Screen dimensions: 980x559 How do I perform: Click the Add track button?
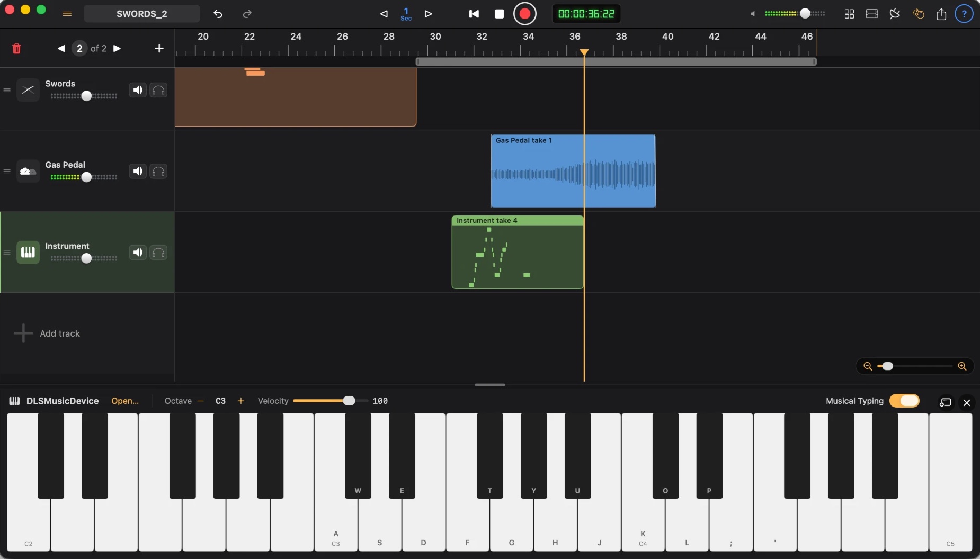point(47,333)
